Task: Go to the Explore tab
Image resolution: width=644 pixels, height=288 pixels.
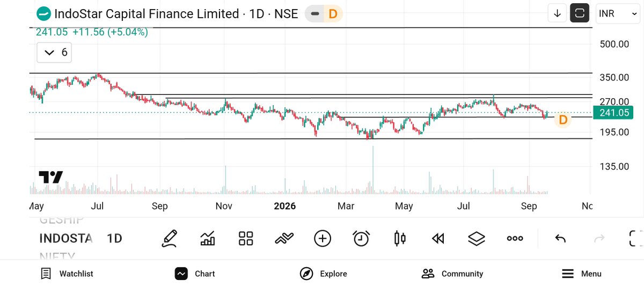Action: pos(323,274)
